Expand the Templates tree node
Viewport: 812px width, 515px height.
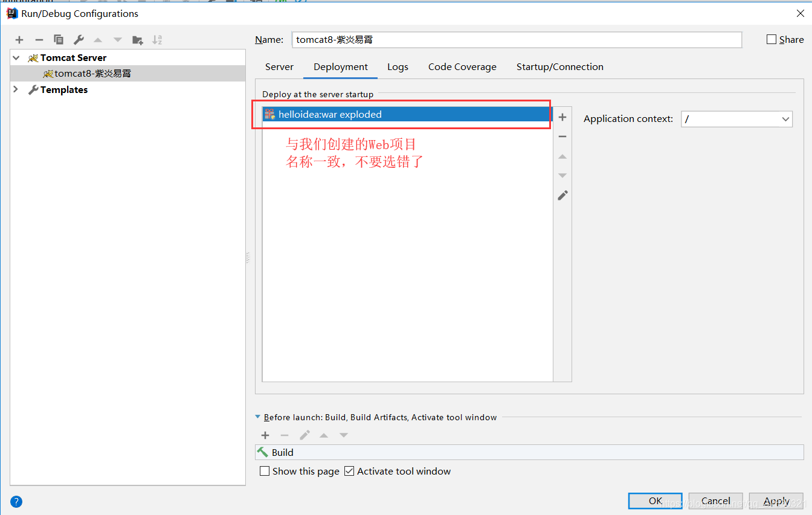(16, 89)
